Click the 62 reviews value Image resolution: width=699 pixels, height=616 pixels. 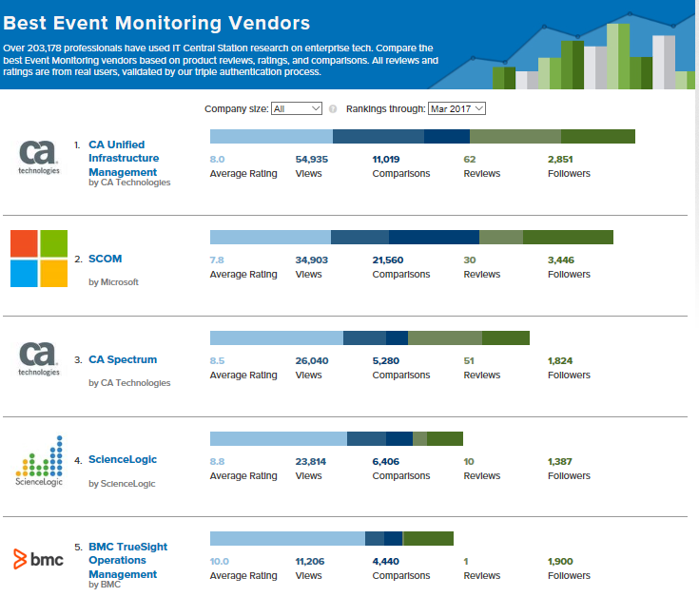(x=470, y=159)
